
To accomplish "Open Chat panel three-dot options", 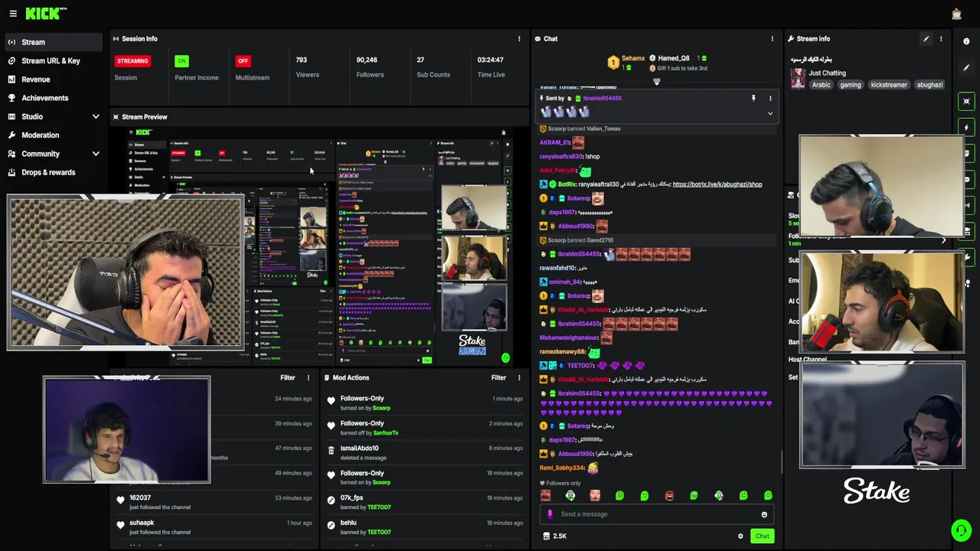I will click(x=772, y=39).
